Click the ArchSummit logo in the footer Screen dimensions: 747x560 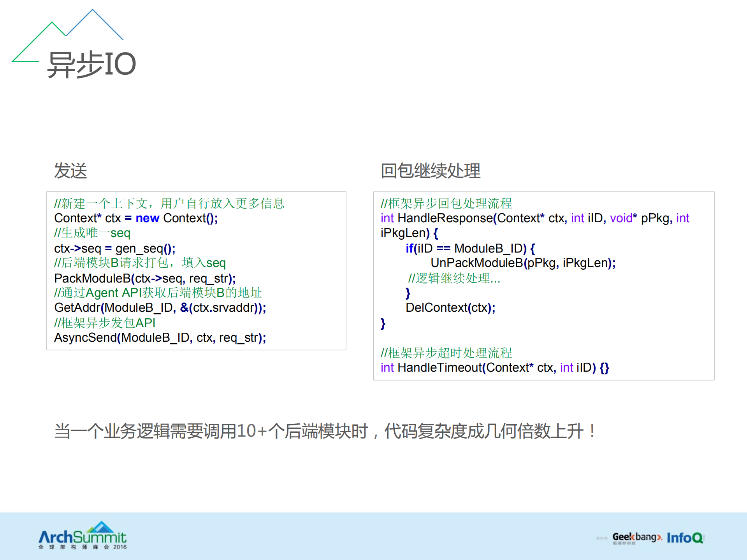coord(82,536)
